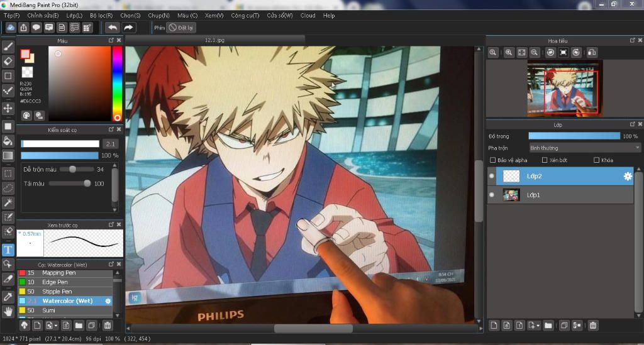
Task: Adjust the Dễ trộn màu slider
Action: [x=77, y=170]
